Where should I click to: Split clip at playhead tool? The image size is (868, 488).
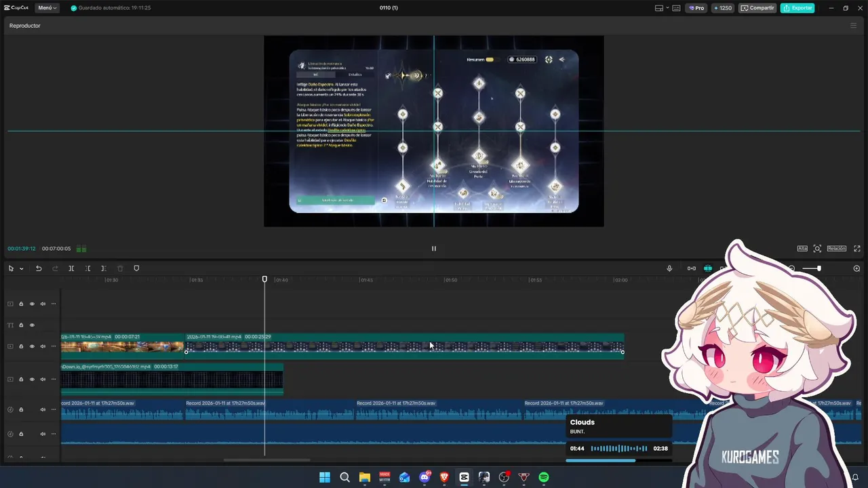click(x=71, y=268)
